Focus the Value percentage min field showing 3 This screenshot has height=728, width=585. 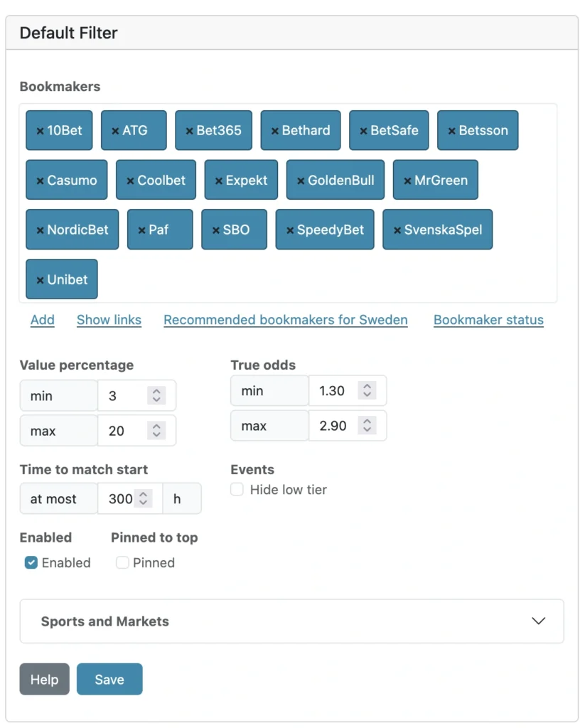pyautogui.click(x=136, y=395)
